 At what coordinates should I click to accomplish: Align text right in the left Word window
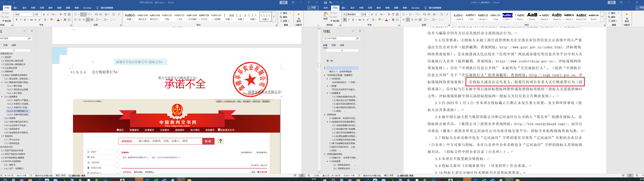click(84, 19)
